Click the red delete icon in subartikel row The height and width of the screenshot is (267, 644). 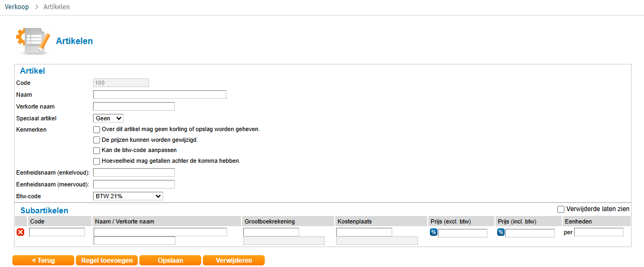(20, 232)
